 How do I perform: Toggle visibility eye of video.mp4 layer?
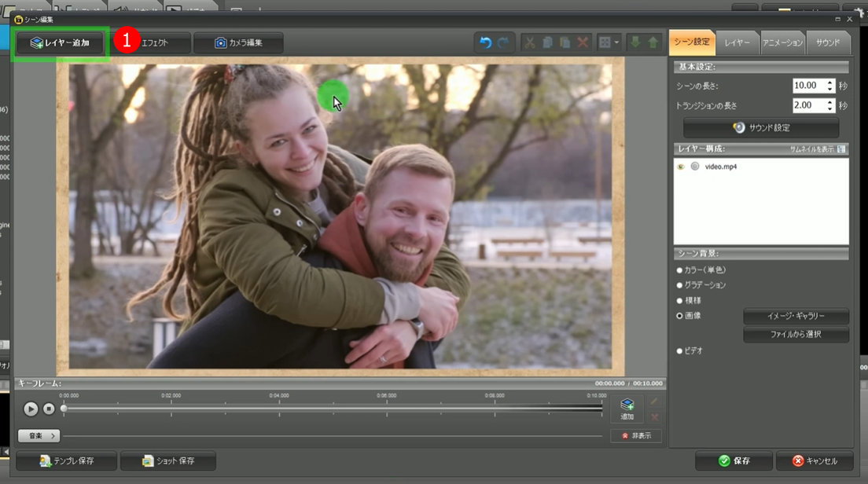[x=681, y=167]
